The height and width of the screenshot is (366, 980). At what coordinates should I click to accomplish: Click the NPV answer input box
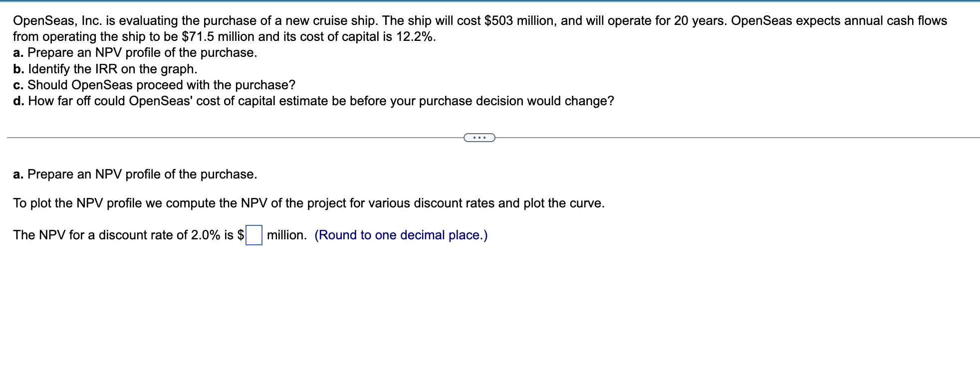click(x=254, y=235)
